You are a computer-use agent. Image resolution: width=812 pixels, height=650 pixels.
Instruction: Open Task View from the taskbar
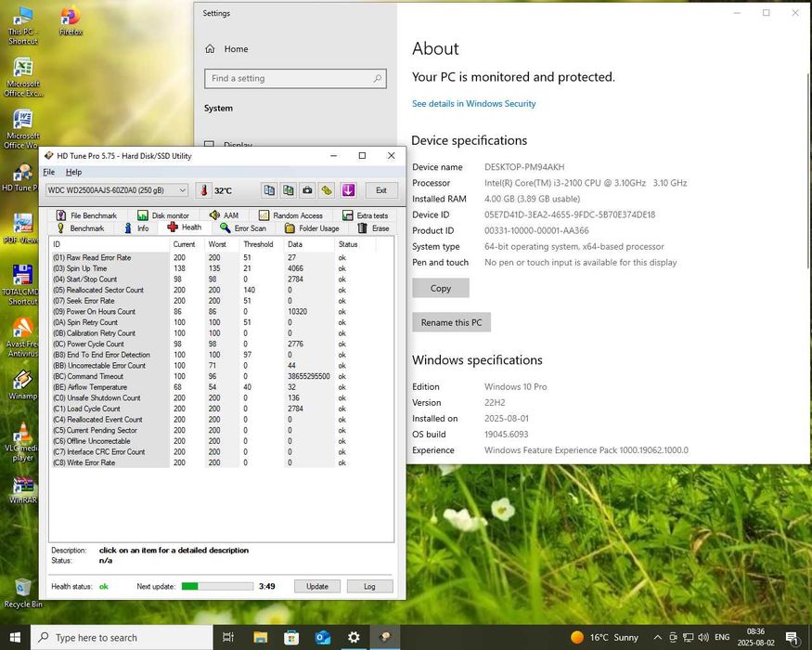point(228,637)
